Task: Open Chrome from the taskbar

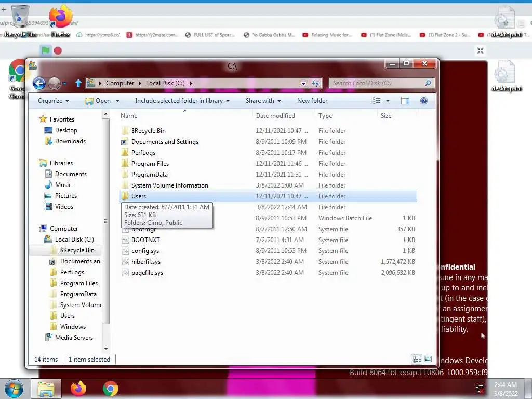Action: tap(111, 389)
